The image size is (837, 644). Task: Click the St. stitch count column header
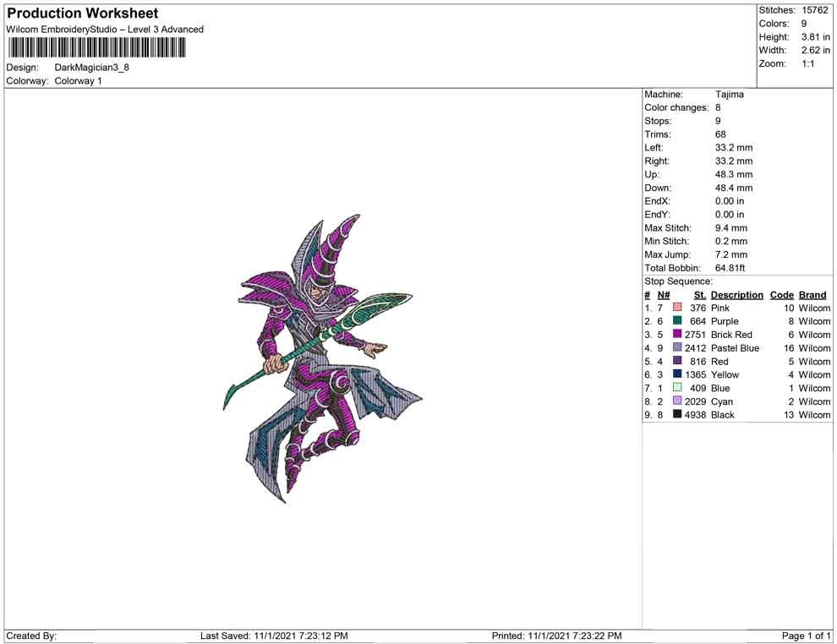[x=699, y=295]
